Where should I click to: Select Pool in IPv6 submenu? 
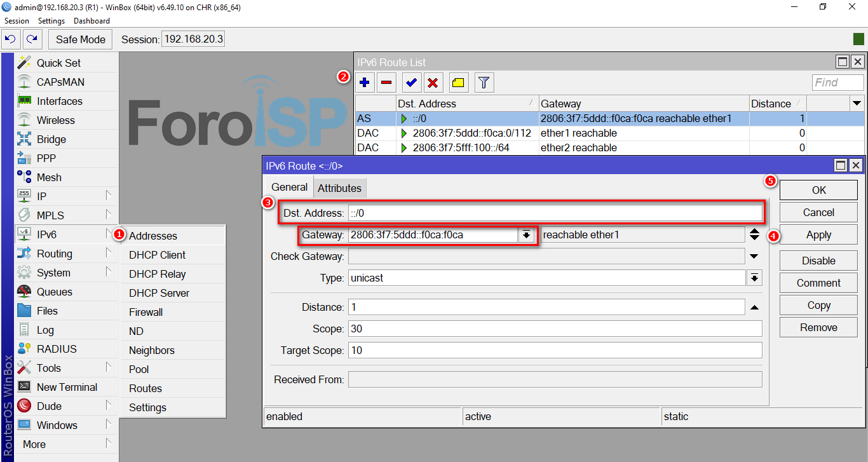pyautogui.click(x=173, y=369)
